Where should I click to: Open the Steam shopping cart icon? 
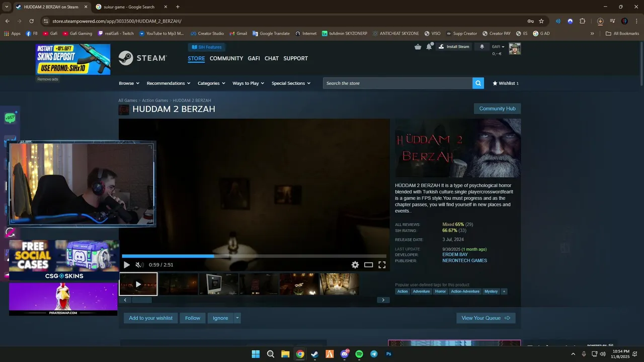pyautogui.click(x=418, y=47)
